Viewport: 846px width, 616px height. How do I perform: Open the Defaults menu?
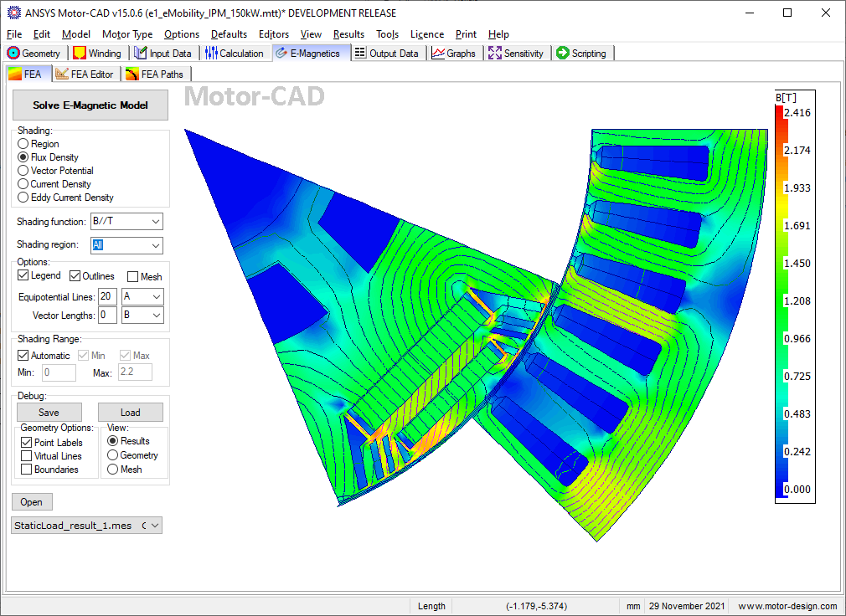229,34
